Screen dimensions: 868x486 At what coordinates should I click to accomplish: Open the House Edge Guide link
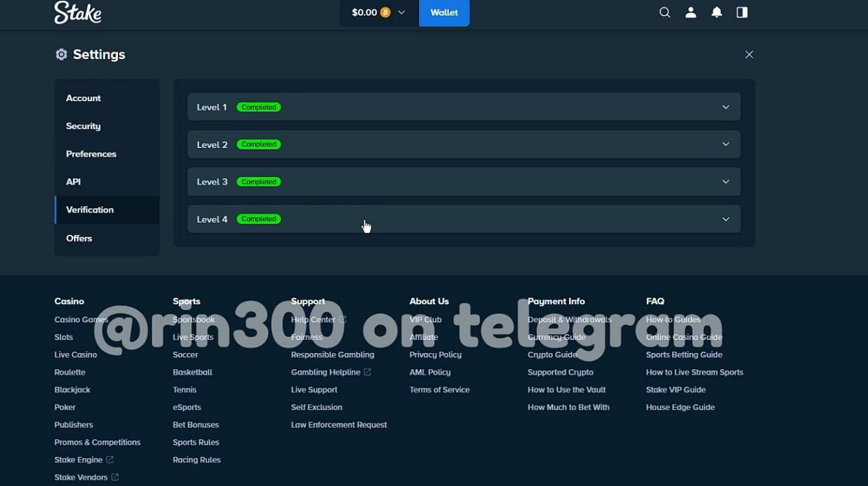point(680,407)
